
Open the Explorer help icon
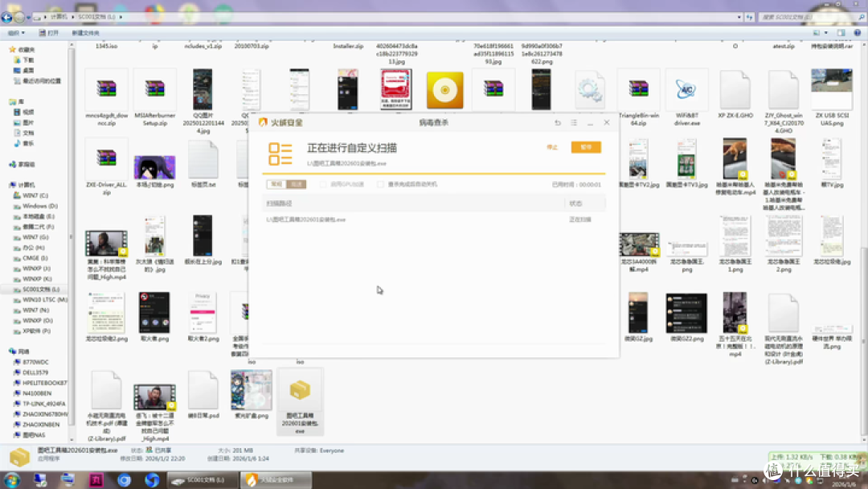pyautogui.click(x=857, y=33)
